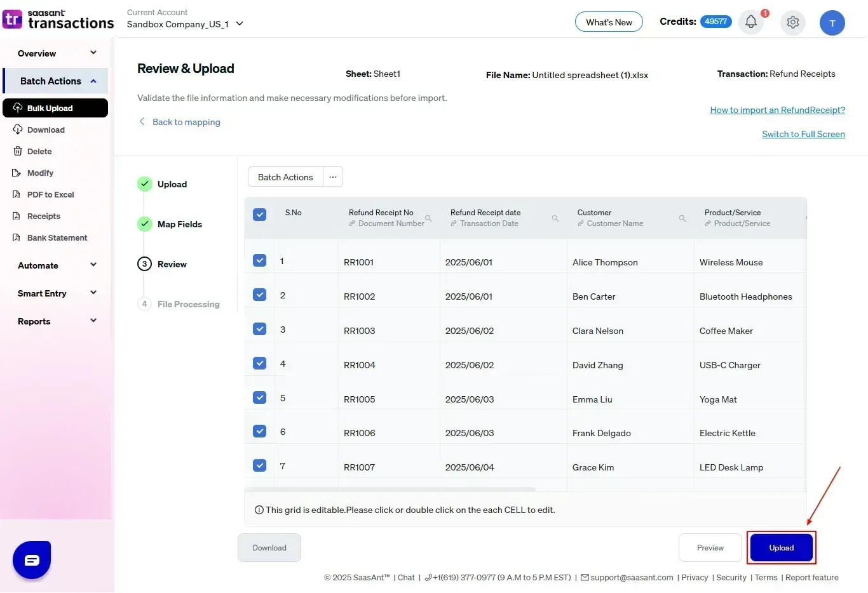The width and height of the screenshot is (868, 593).
Task: Open the Overview section
Action: pyautogui.click(x=56, y=53)
